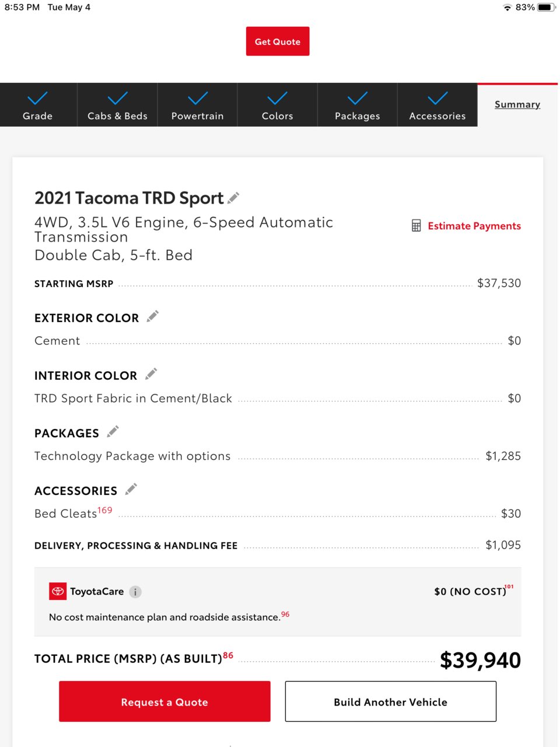Edit the 2021 Tacoma TRD Sport pencil icon
560x747 pixels.
click(233, 198)
